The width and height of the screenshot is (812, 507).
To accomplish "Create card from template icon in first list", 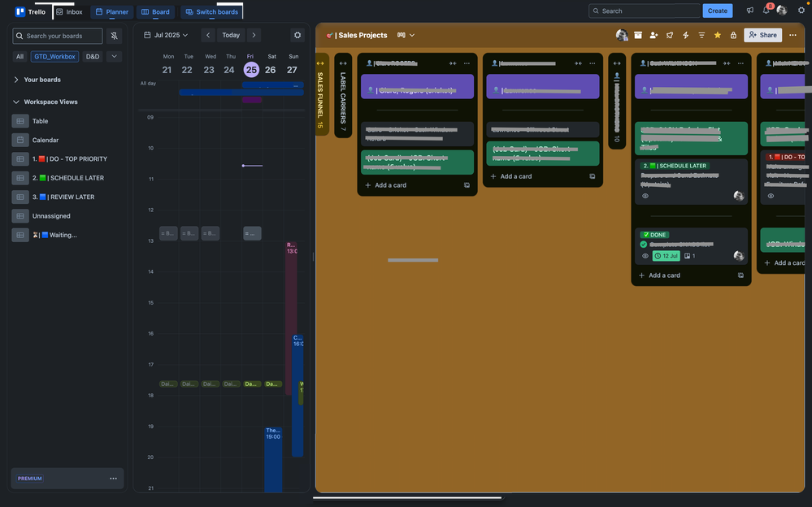I will pos(466,184).
